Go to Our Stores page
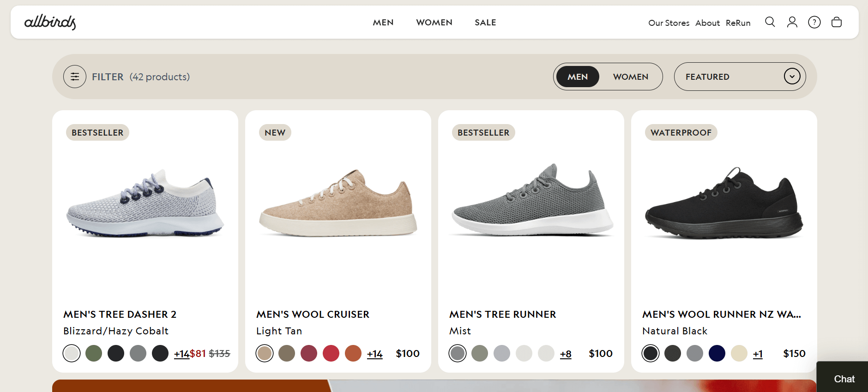868x392 pixels. (669, 23)
